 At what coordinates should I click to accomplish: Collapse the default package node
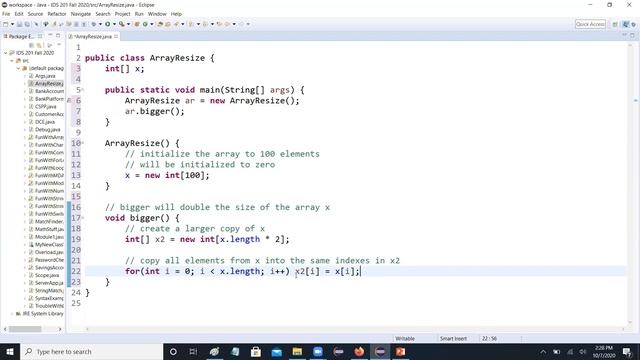click(19, 68)
